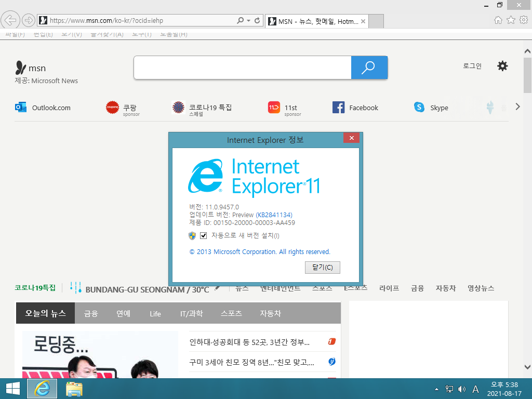
Task: Click the page scrollbar down arrow
Action: coord(527,367)
